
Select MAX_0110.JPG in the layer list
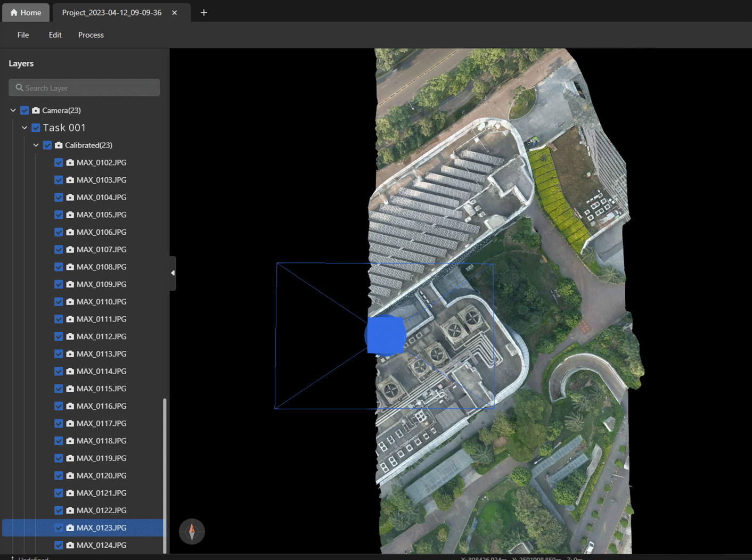tap(101, 301)
